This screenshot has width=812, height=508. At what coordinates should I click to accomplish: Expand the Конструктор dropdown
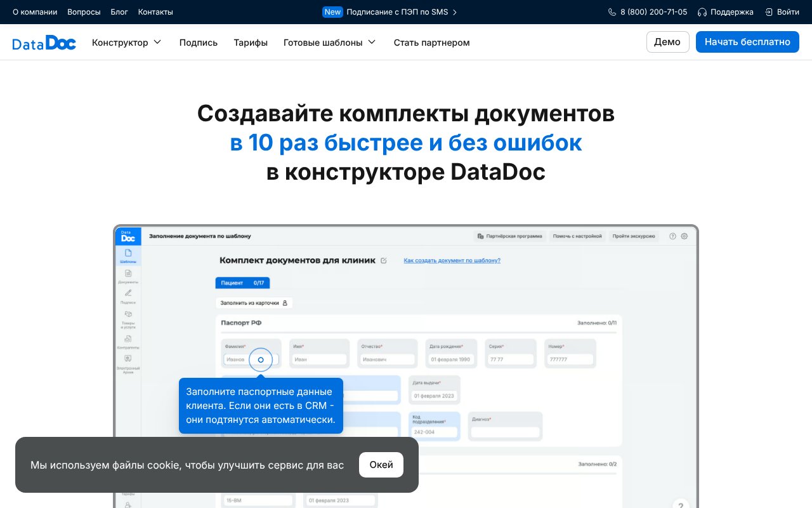[127, 42]
